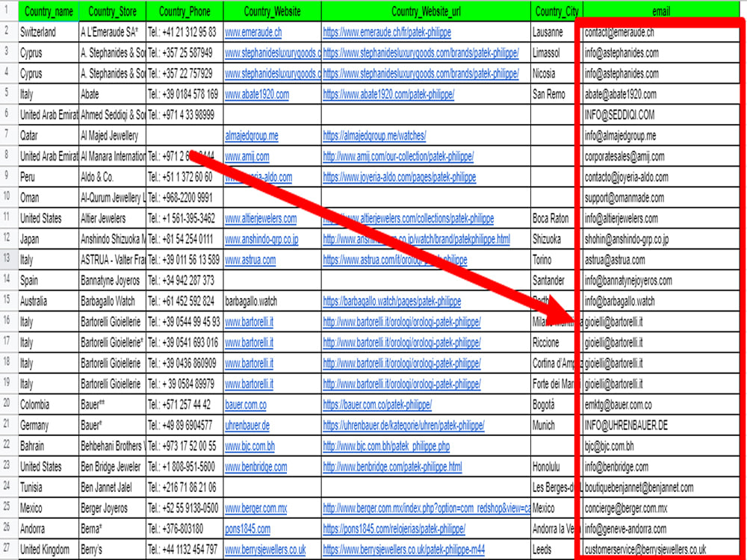The image size is (747, 560).
Task: Follow the almajedgroup.me link
Action: point(252,136)
